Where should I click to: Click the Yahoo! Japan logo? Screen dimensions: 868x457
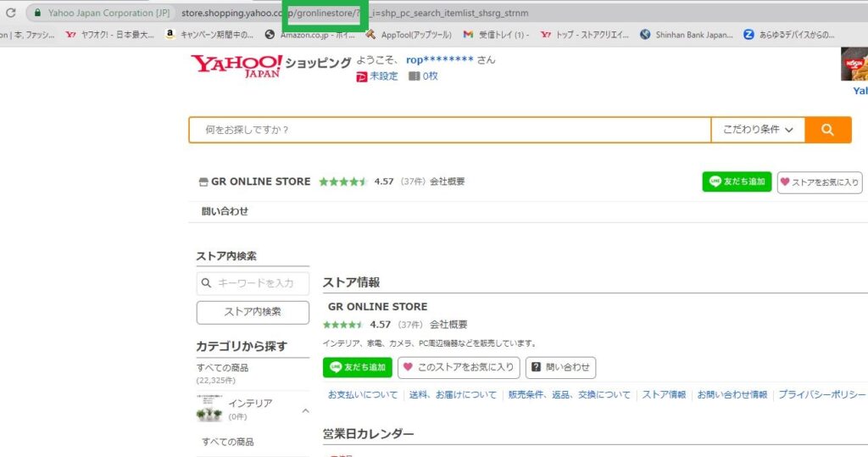(236, 65)
